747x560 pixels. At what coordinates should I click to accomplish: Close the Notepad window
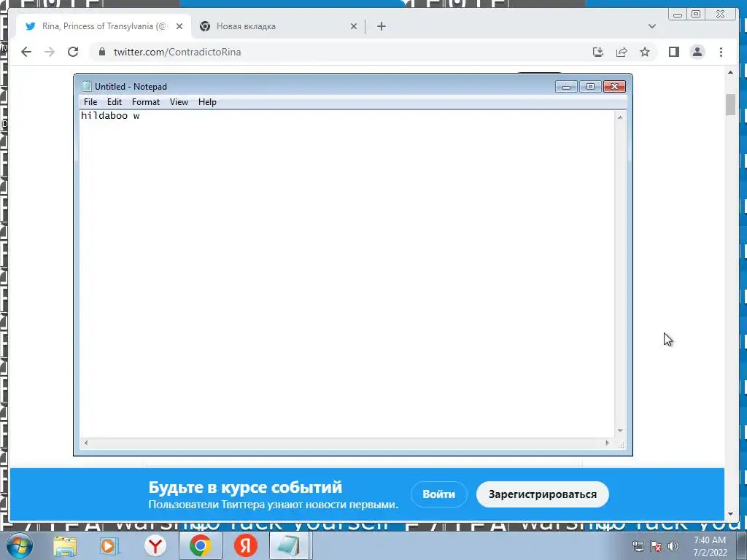pos(614,87)
